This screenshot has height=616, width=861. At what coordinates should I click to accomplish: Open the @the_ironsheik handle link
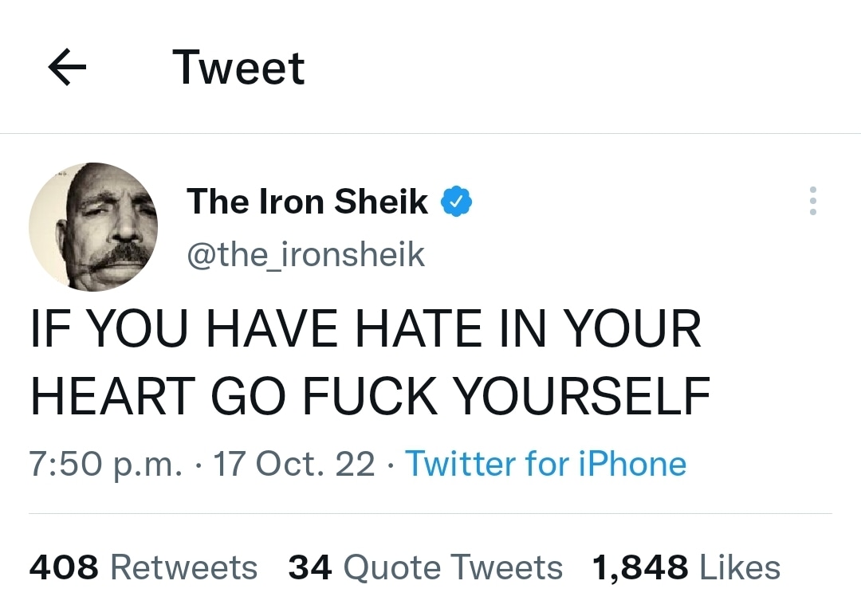click(306, 255)
